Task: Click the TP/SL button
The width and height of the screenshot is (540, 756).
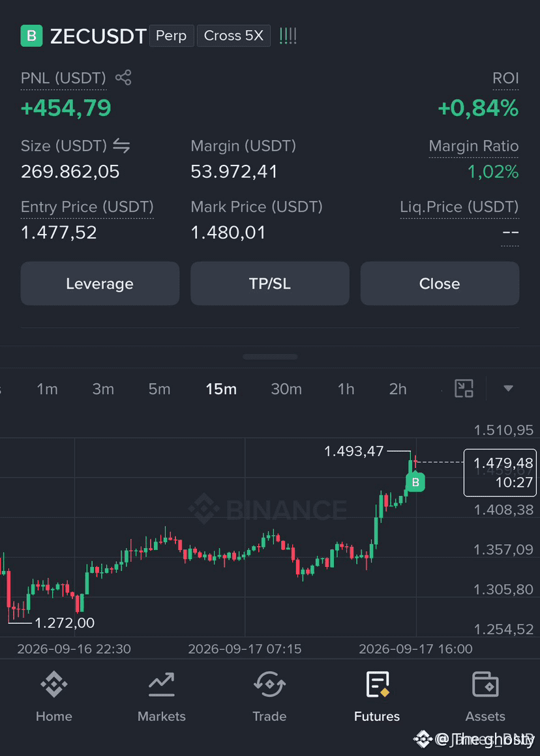Action: 270,283
